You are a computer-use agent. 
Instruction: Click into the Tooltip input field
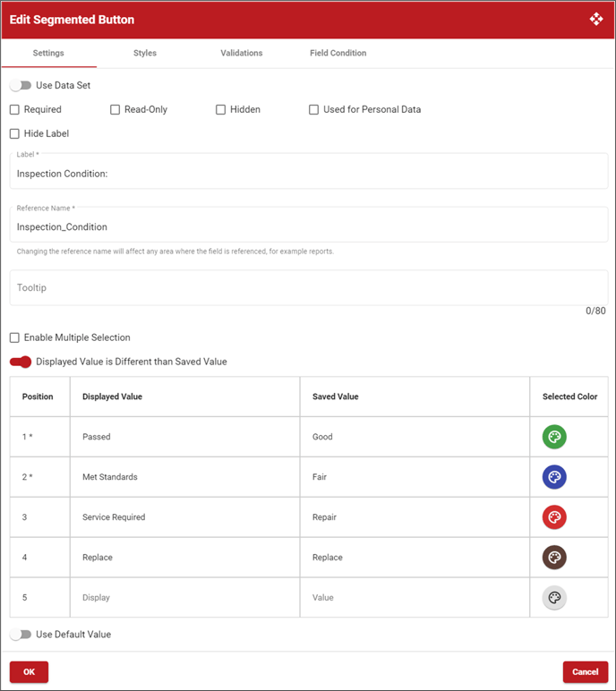(x=309, y=288)
